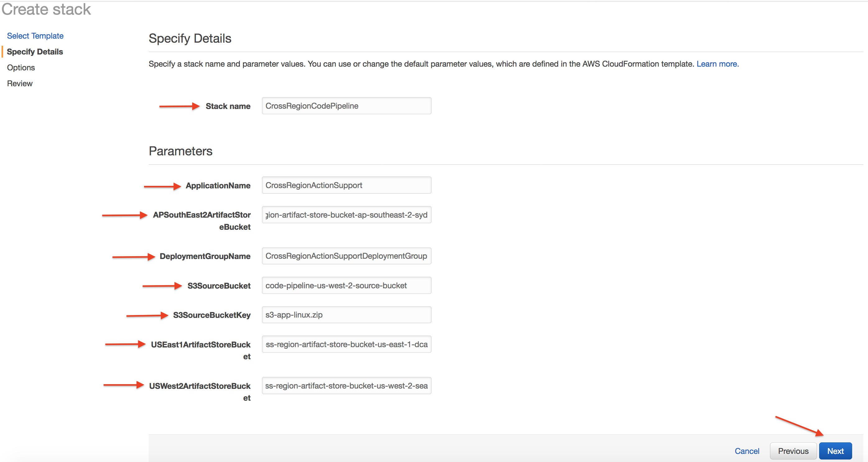Screen dimensions: 868x462
Task: Click the S3SourceBucketKey input field
Action: [x=346, y=315]
